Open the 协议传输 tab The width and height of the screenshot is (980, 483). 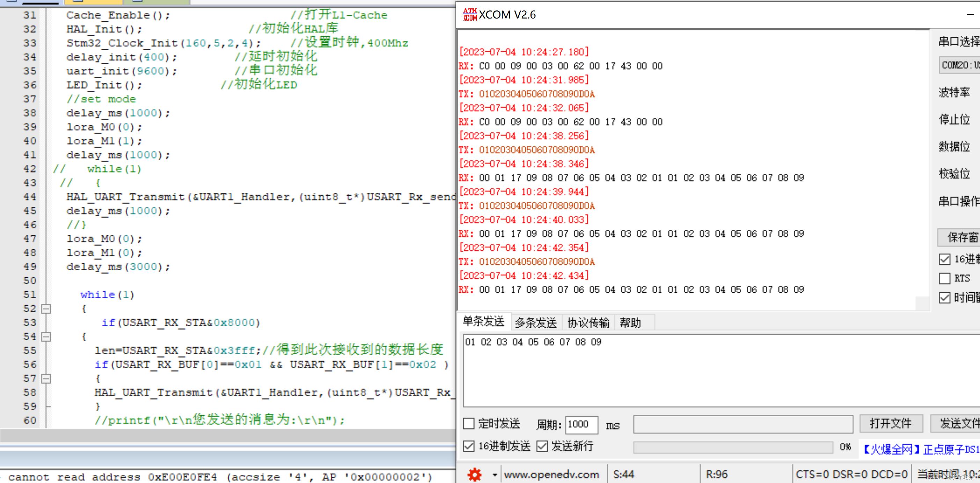coord(588,323)
